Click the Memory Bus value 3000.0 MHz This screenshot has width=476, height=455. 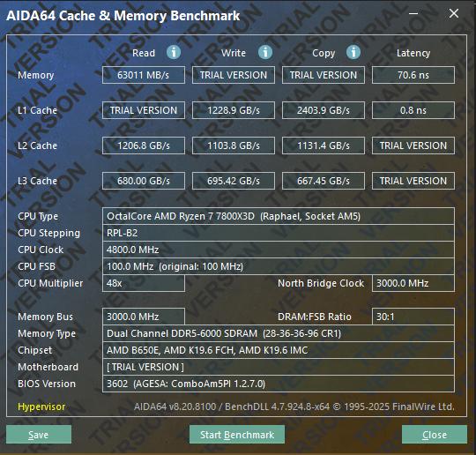144,317
